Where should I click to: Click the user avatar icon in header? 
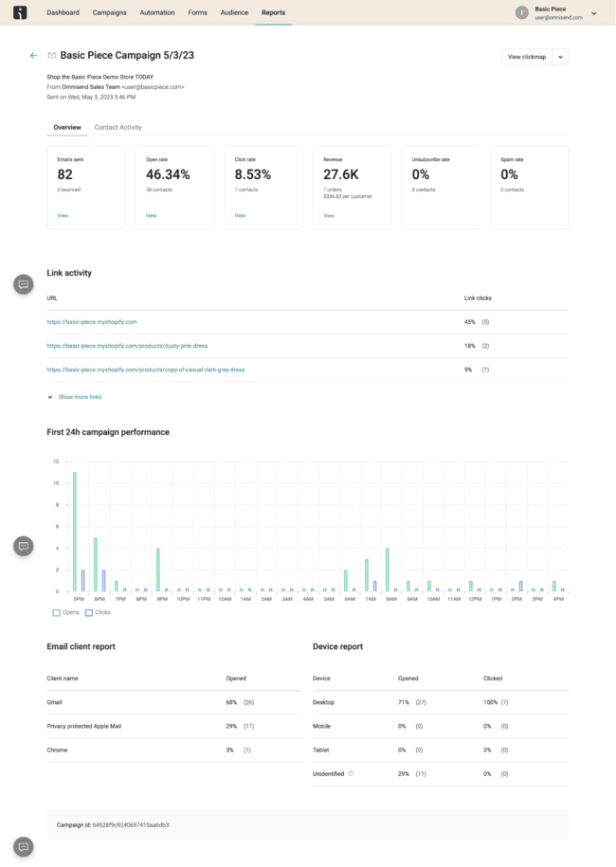click(521, 12)
